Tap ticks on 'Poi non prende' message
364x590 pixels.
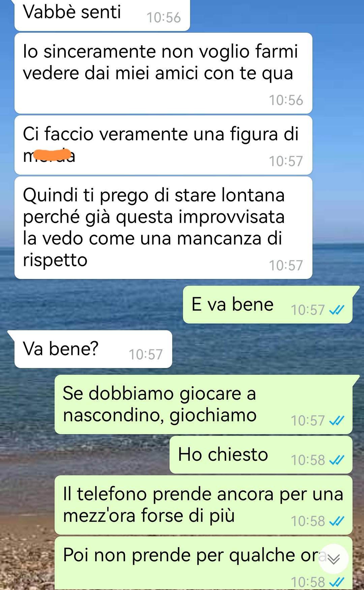click(337, 582)
